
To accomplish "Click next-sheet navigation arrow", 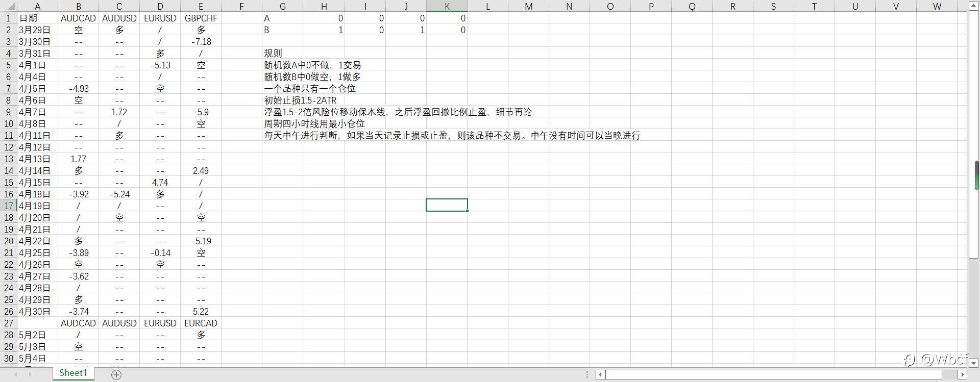I will coord(30,375).
